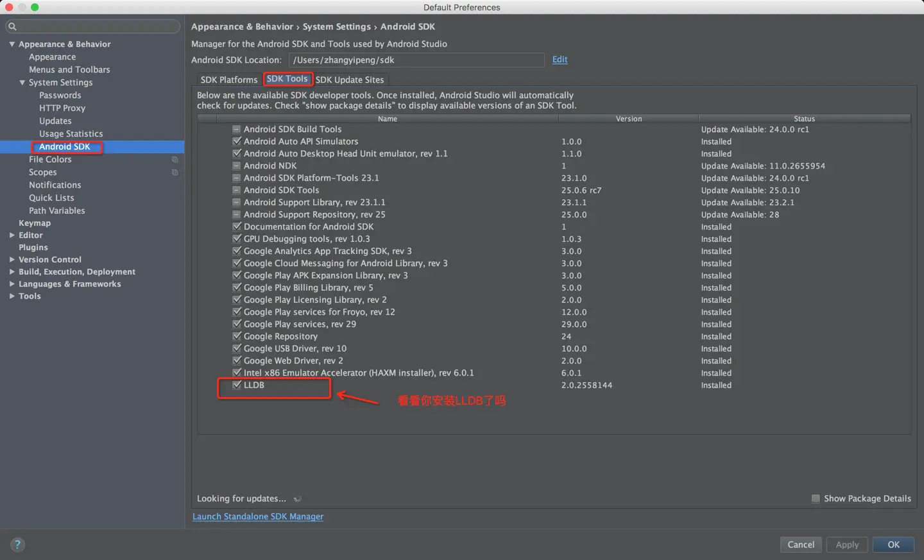
Task: Select Passwords under System Settings
Action: pyautogui.click(x=60, y=96)
